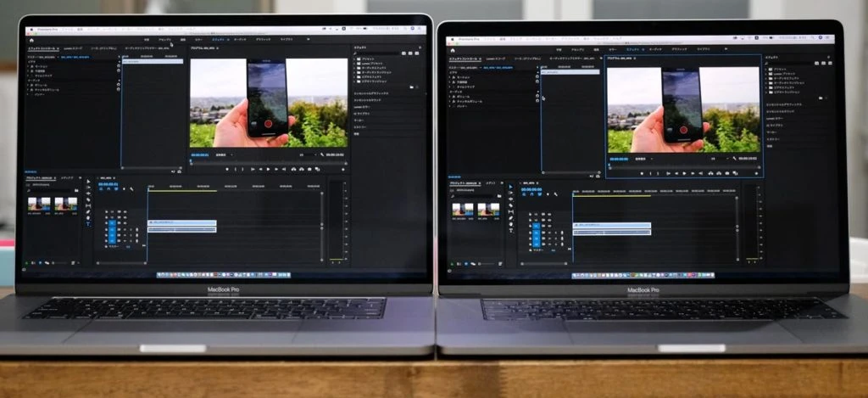This screenshot has width=868, height=398.
Task: Click Mark In on left laptop Program Monitor
Action: [236, 169]
